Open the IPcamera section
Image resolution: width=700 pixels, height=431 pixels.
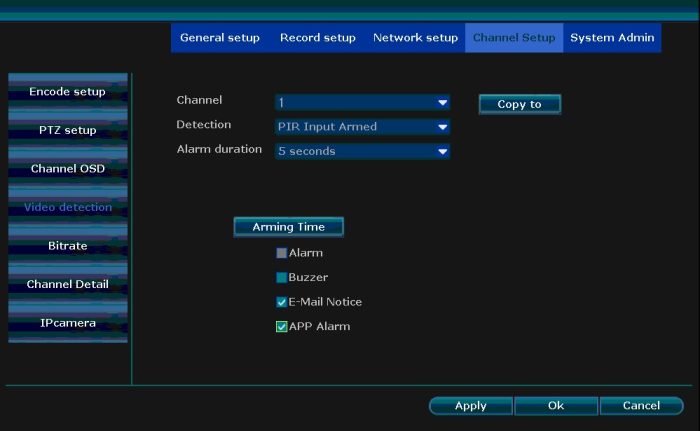pos(67,323)
